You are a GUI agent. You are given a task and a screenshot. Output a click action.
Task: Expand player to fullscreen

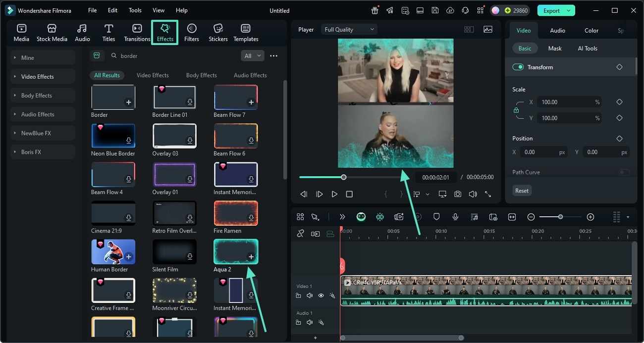click(x=488, y=194)
